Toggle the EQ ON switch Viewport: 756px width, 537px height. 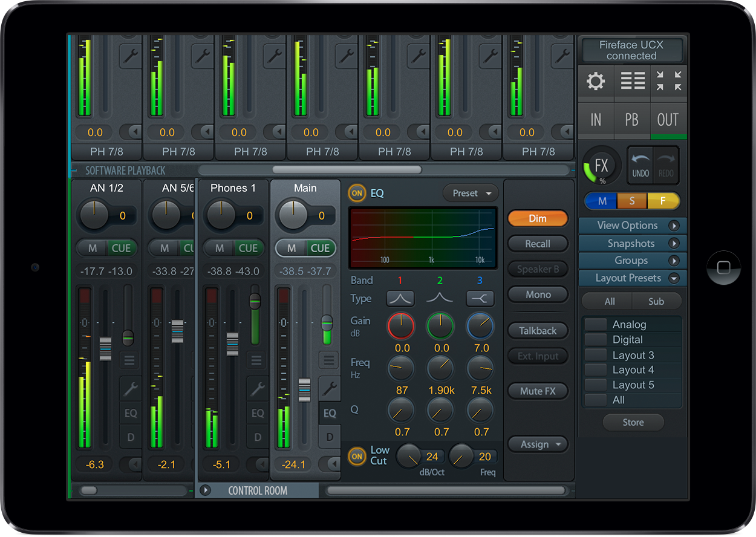point(357,194)
